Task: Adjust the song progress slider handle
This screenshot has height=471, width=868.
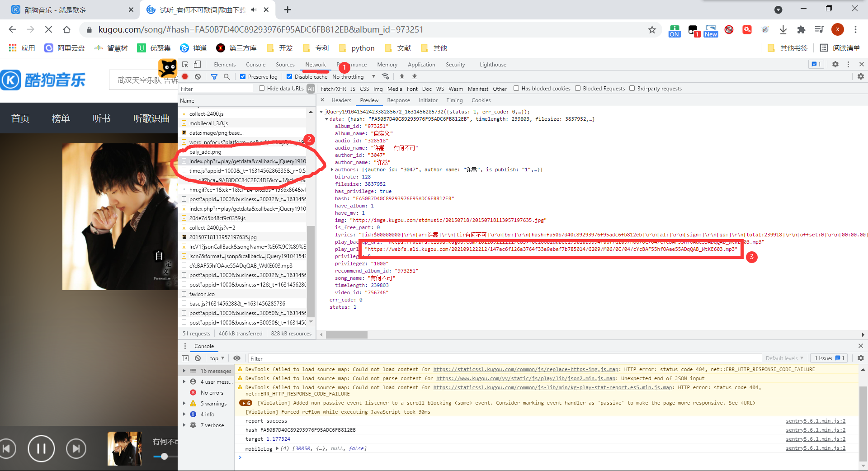Action: coord(165,457)
